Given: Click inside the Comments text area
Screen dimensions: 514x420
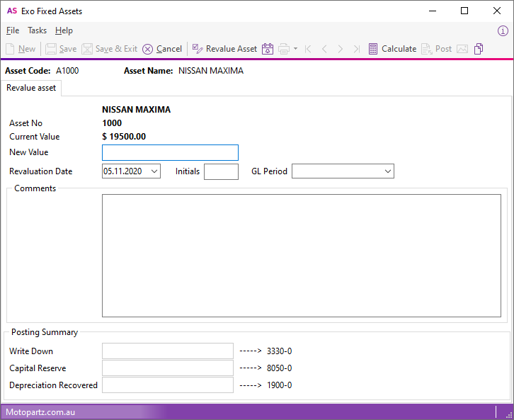Looking at the screenshot, I should [301, 255].
